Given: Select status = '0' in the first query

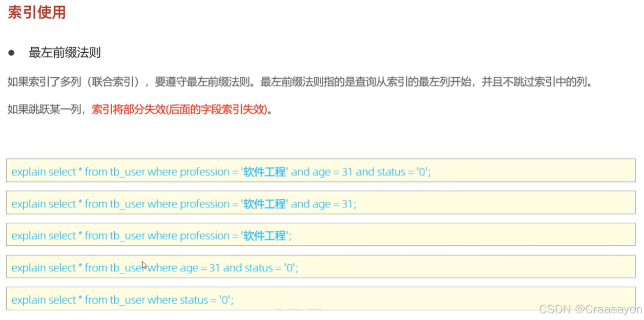Looking at the screenshot, I should tap(404, 172).
